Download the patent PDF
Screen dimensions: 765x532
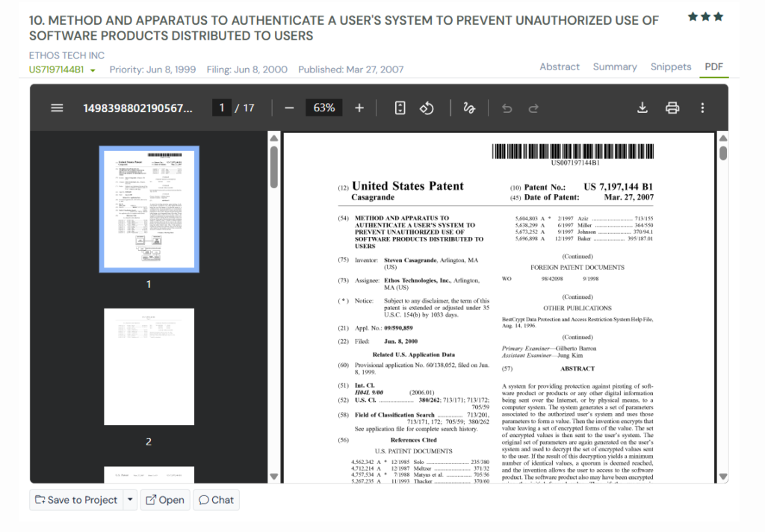(642, 108)
